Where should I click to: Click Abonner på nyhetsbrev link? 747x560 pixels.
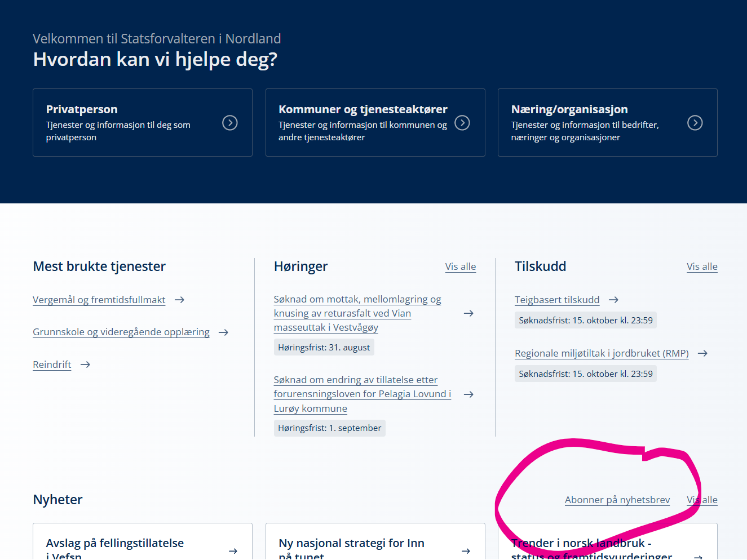617,500
